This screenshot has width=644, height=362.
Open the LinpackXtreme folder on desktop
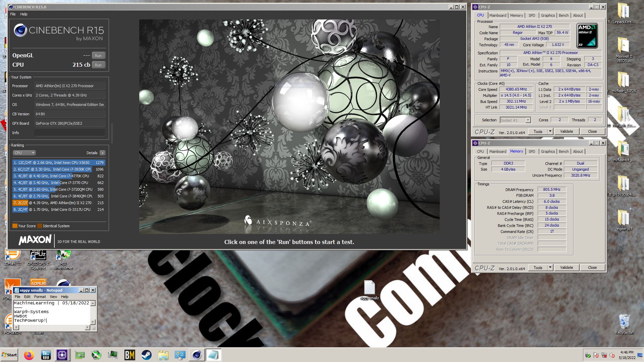coord(623,13)
